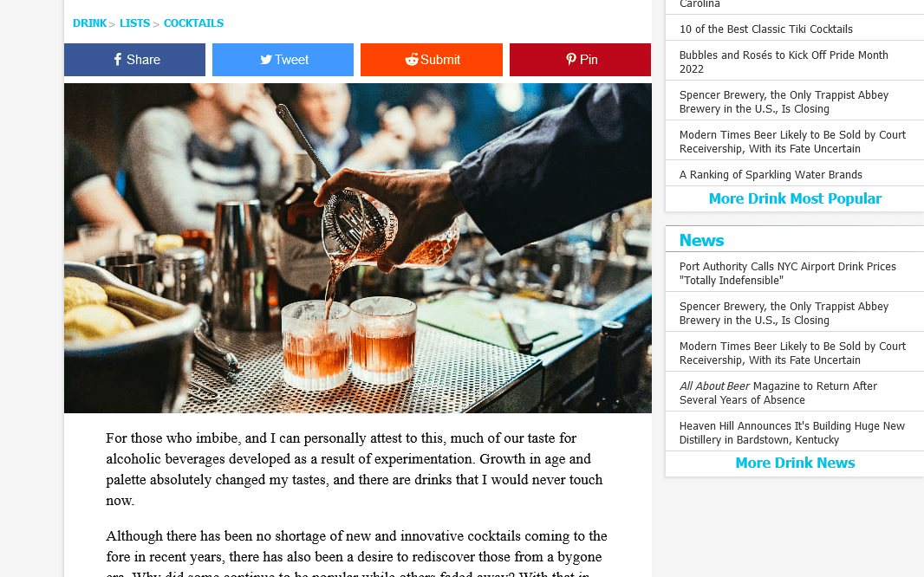Open the DRINK breadcrumb link
Screen dimensions: 924x577
click(89, 23)
